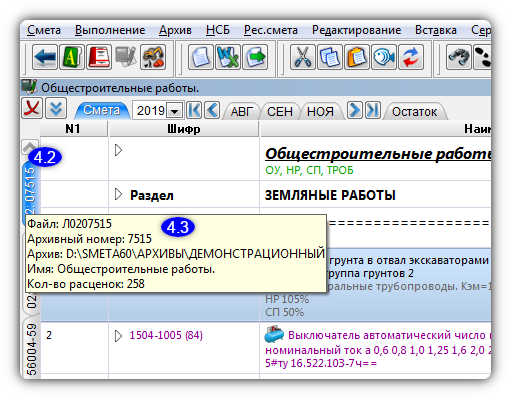The height and width of the screenshot is (399, 511).
Task: Go to previous period arrow
Action: [212, 110]
